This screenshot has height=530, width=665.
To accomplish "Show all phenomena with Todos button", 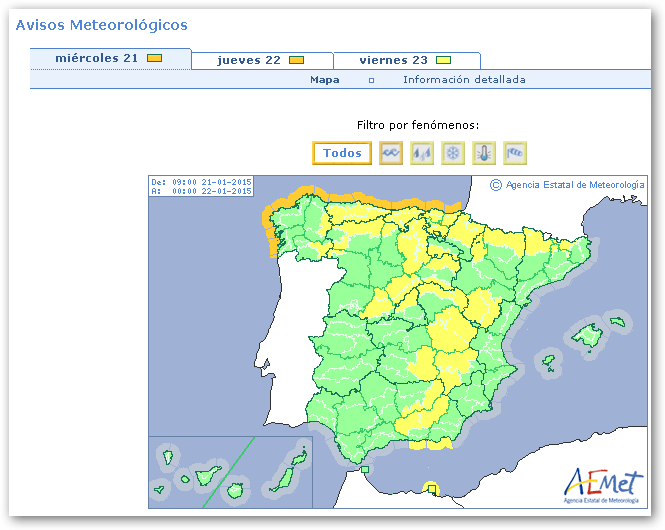I will (342, 153).
